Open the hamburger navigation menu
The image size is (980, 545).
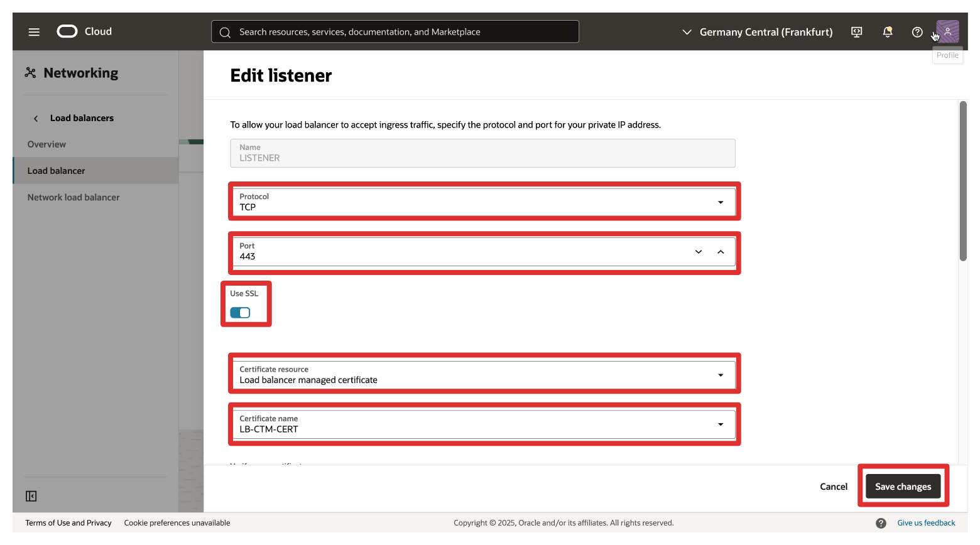[x=34, y=32]
